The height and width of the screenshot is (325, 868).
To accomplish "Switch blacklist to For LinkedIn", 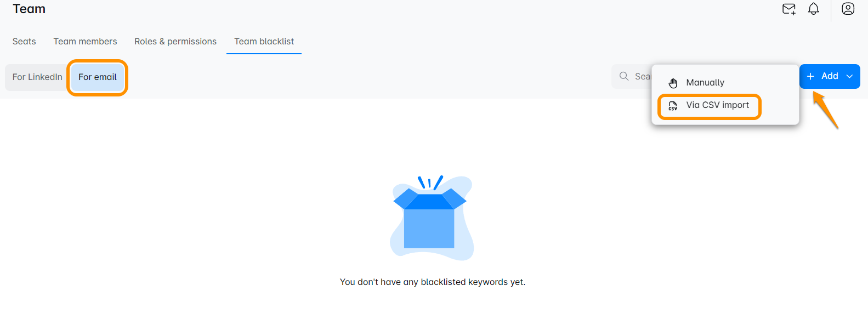I will click(37, 77).
